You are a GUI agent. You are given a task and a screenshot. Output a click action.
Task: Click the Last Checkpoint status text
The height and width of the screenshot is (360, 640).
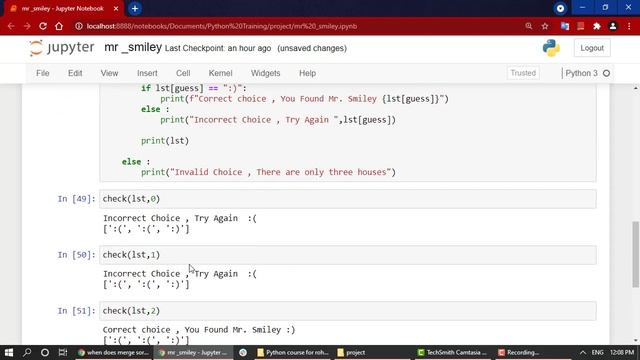(x=218, y=48)
